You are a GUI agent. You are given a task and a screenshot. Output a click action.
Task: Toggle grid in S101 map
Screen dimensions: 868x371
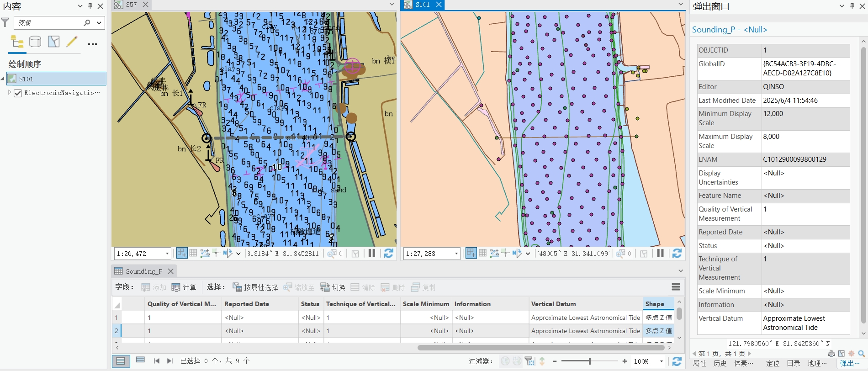point(482,253)
